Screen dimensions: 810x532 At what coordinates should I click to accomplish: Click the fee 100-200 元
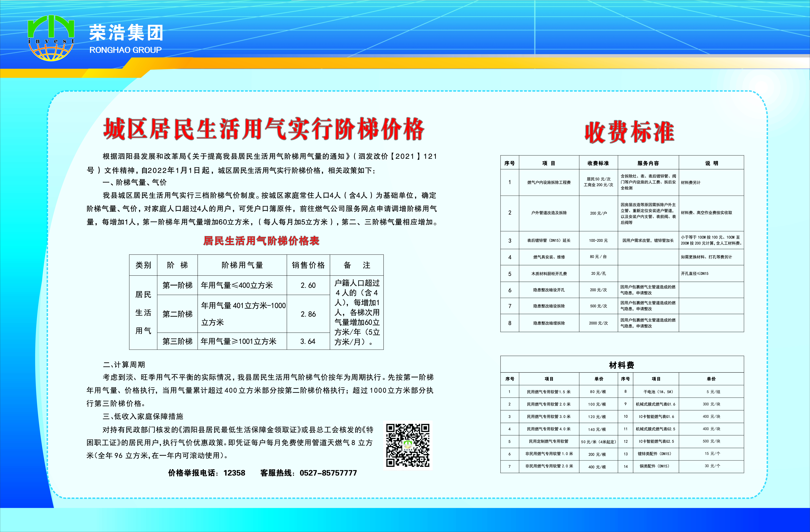click(598, 240)
